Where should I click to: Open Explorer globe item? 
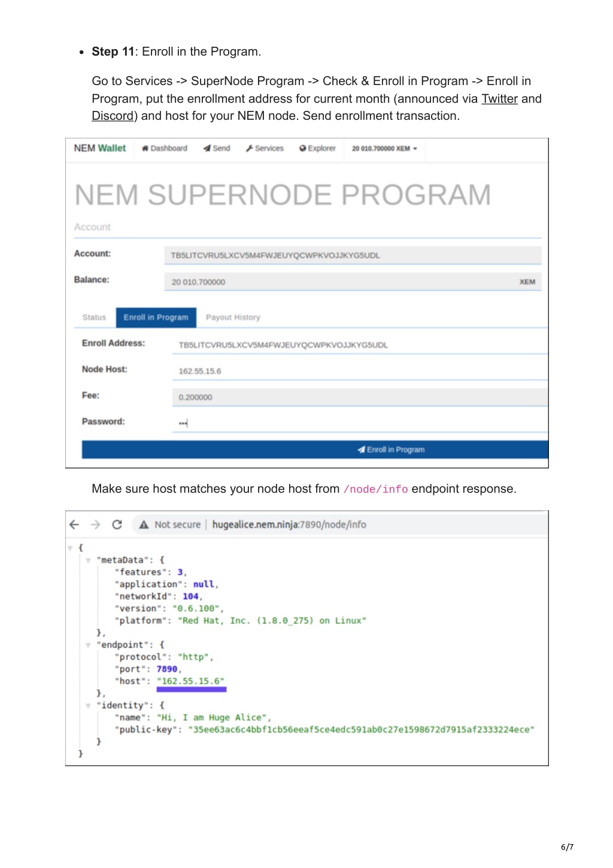(x=318, y=149)
